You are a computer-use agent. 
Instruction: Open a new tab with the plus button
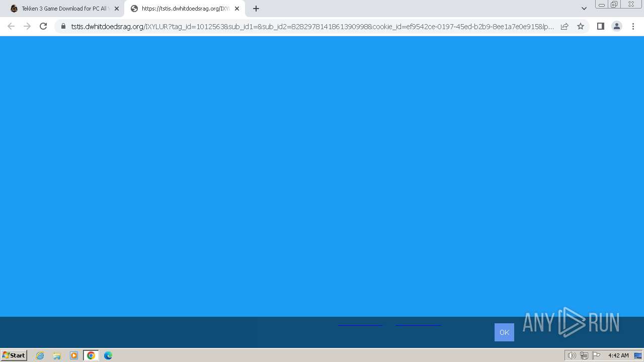(256, 9)
